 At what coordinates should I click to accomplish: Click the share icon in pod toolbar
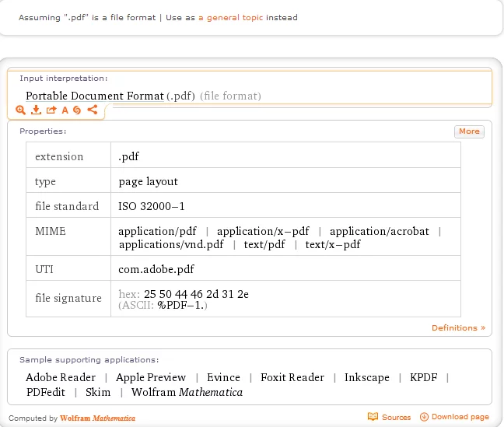pos(93,110)
